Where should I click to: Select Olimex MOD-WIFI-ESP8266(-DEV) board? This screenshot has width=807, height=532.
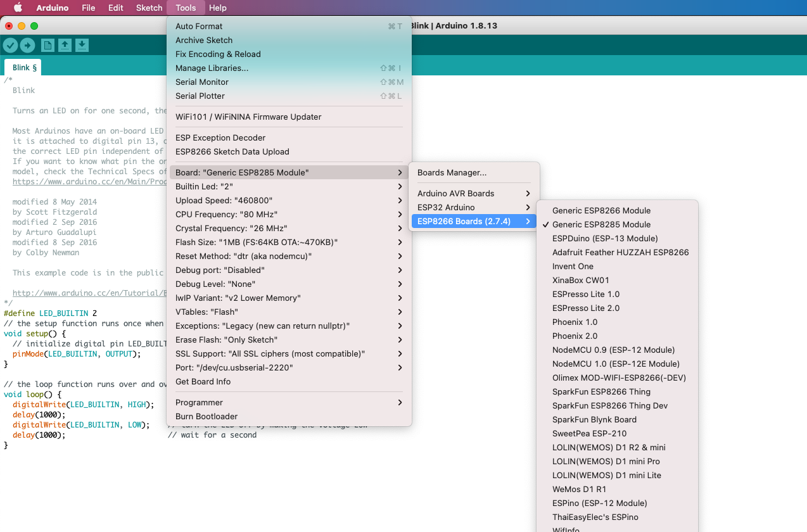point(617,377)
